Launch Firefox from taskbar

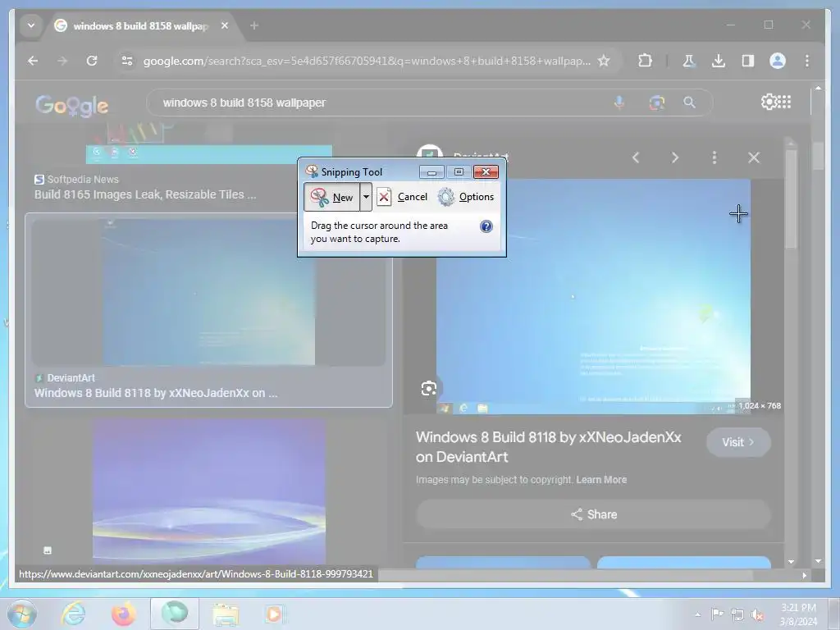pos(123,614)
